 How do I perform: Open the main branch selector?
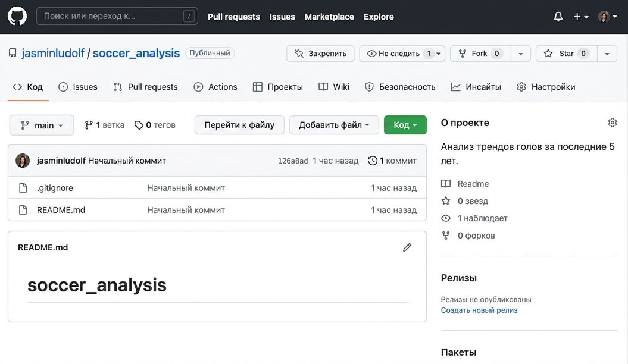click(42, 125)
